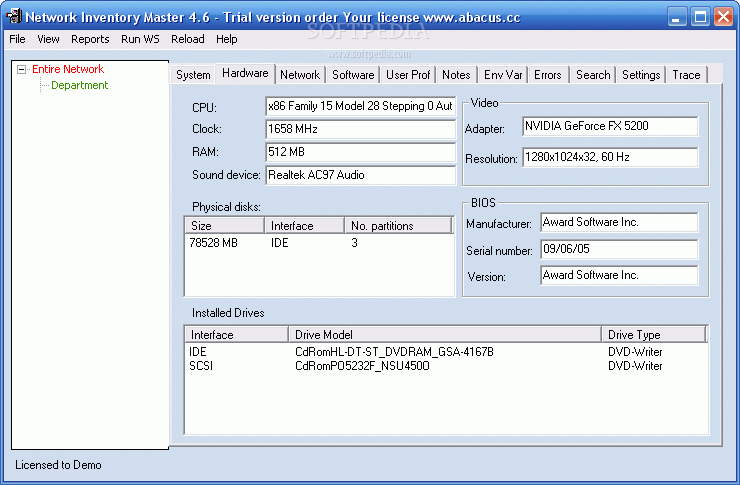Switch to the Hardware tab

[245, 74]
